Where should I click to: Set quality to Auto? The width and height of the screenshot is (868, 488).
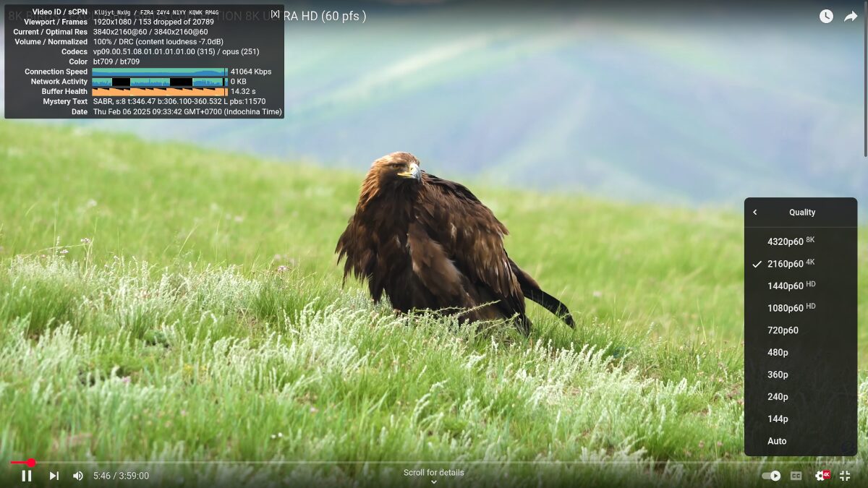pyautogui.click(x=801, y=441)
